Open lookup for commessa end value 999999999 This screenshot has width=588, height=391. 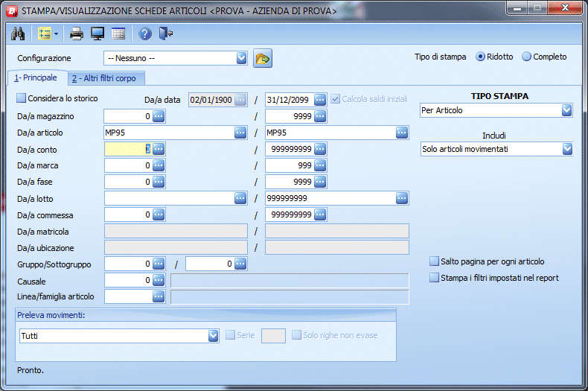[x=320, y=214]
